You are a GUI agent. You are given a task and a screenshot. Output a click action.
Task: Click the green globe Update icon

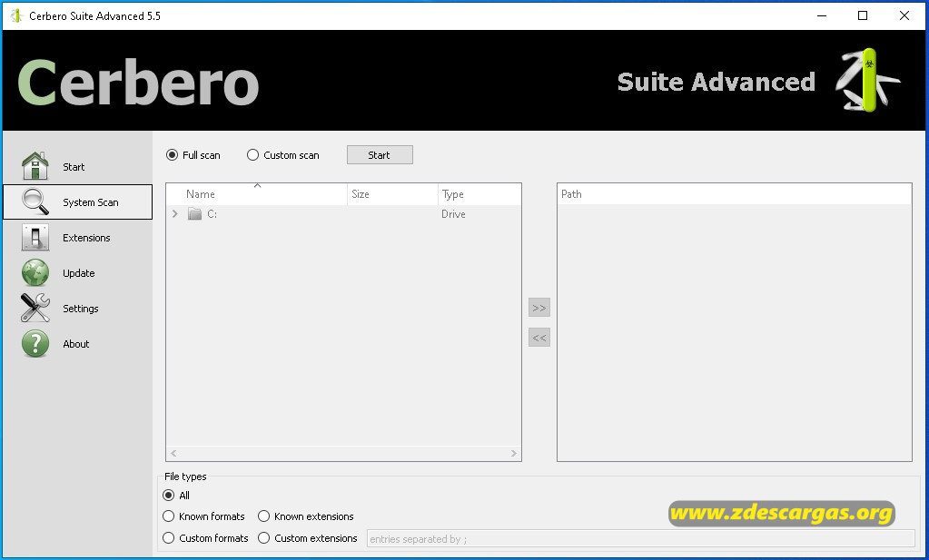point(35,273)
